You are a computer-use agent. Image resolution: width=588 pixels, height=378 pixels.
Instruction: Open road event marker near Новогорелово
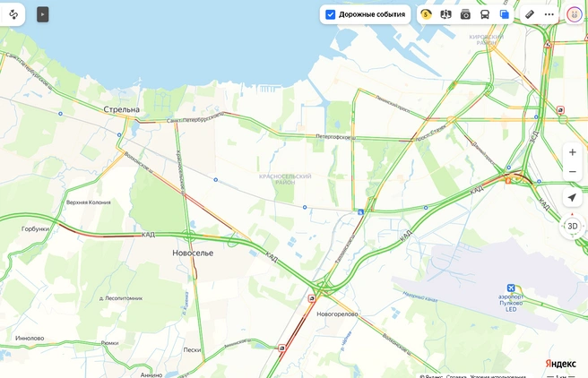coord(312,298)
